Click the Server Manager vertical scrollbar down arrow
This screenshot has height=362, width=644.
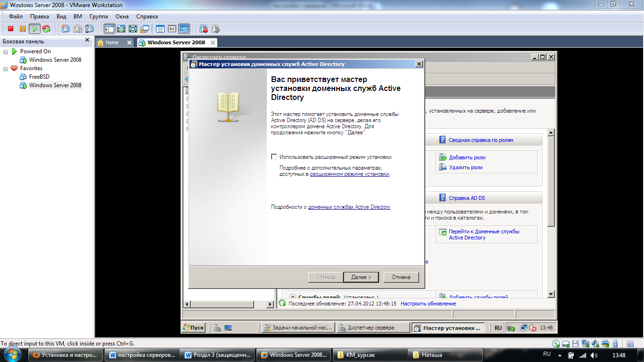point(551,294)
